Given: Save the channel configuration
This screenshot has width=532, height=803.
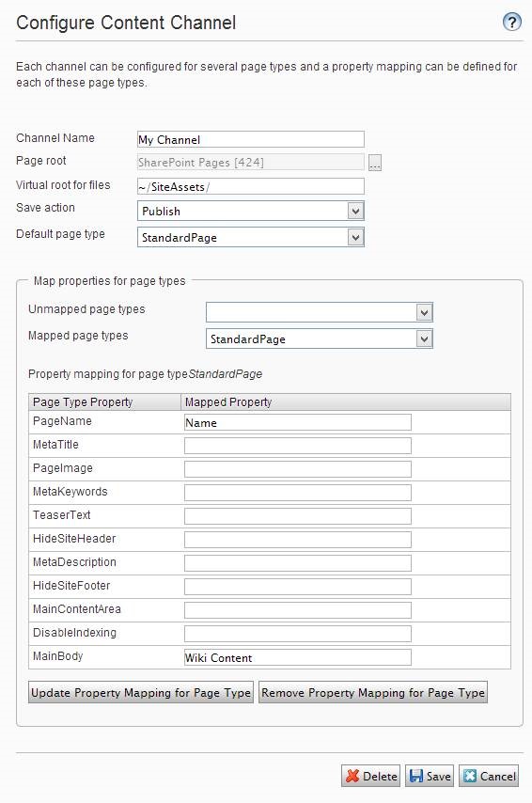Looking at the screenshot, I should (x=430, y=777).
